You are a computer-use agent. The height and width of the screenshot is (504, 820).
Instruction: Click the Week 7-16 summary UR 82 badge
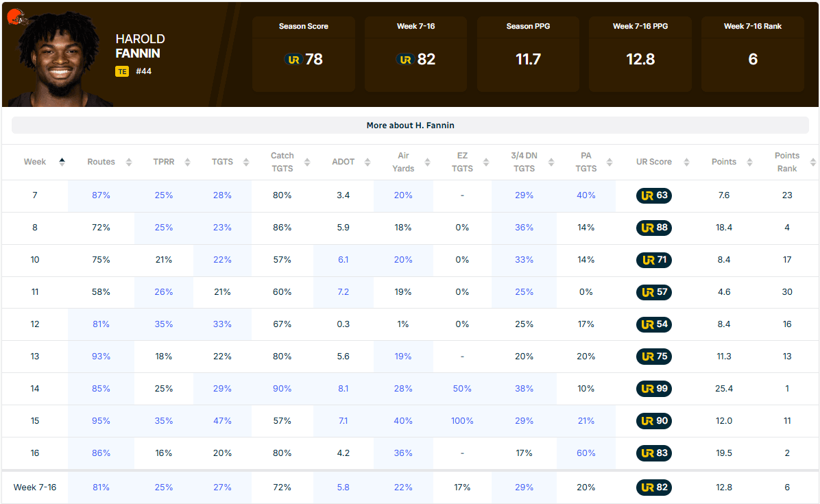653,488
